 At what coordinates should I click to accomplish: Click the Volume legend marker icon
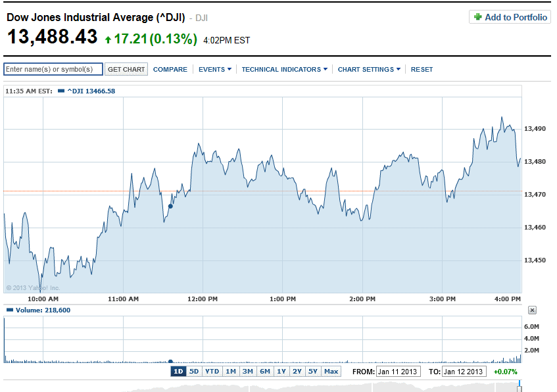click(9, 310)
